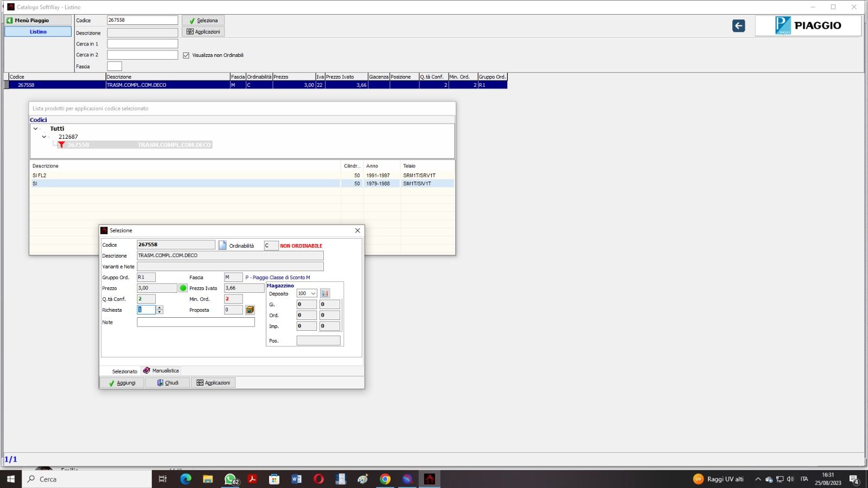The width and height of the screenshot is (868, 488).
Task: Decrease the Richiesta quantity with down arrow
Action: [159, 312]
